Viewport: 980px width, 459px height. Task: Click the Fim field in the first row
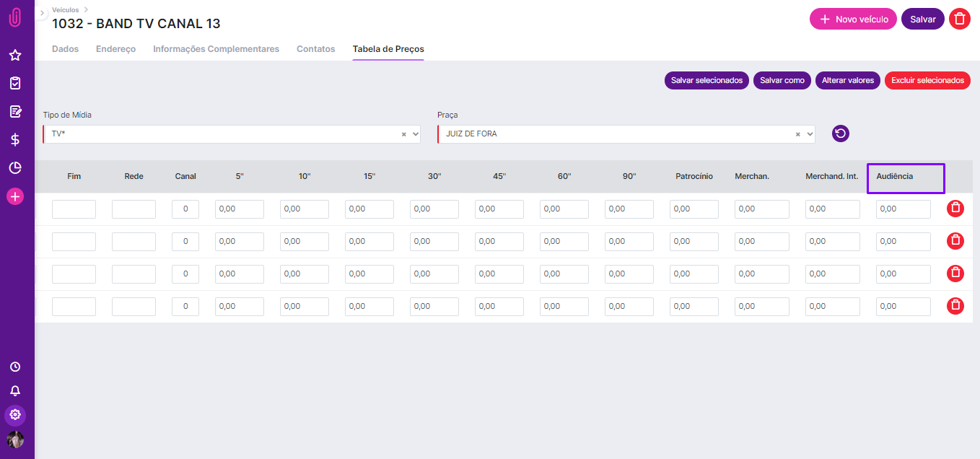pos(74,209)
